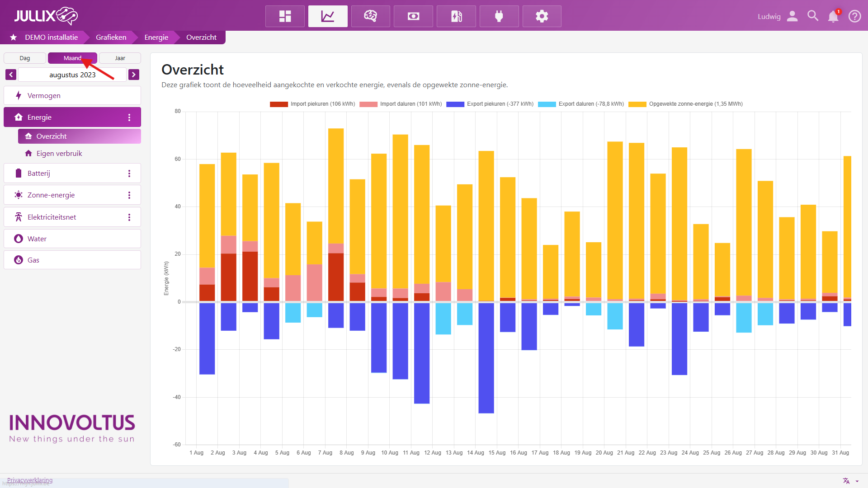Open Batterij three-dot menu
Screen dimensions: 868x488
coord(129,174)
